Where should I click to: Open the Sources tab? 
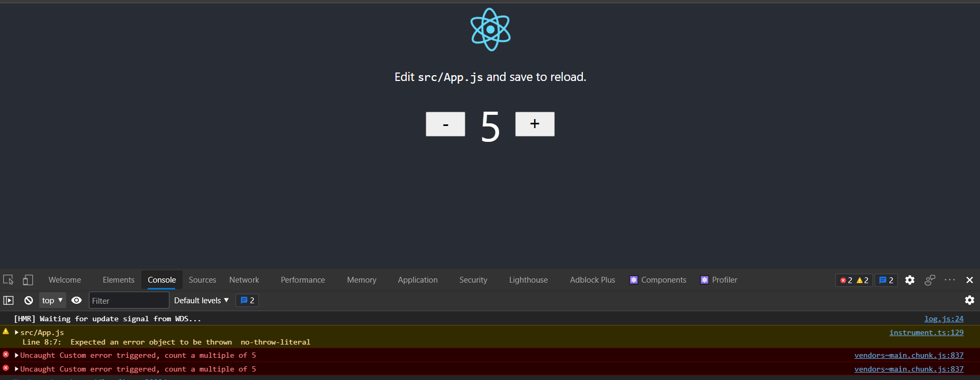202,280
